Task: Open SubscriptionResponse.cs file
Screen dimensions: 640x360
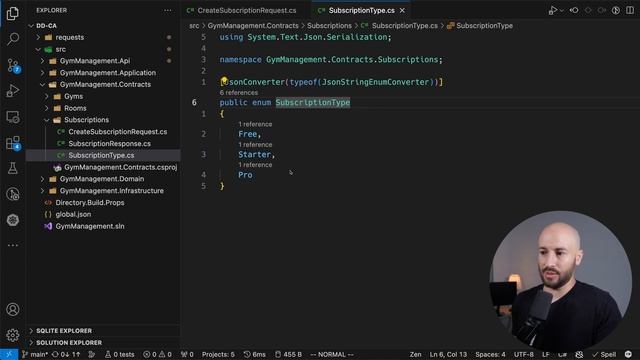Action: click(x=103, y=143)
